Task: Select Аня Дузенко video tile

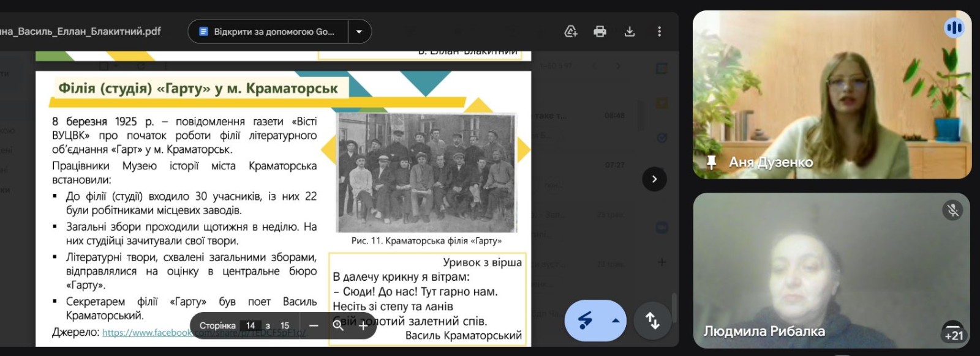Action: (x=832, y=95)
